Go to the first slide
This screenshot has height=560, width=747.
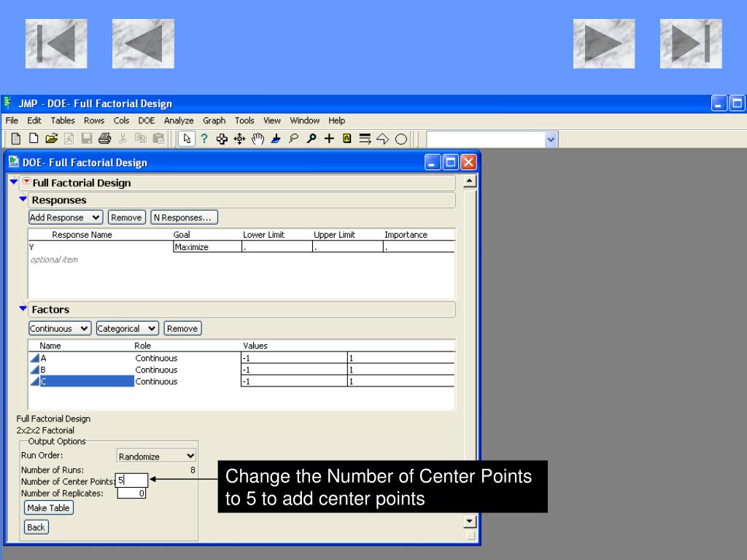[56, 44]
